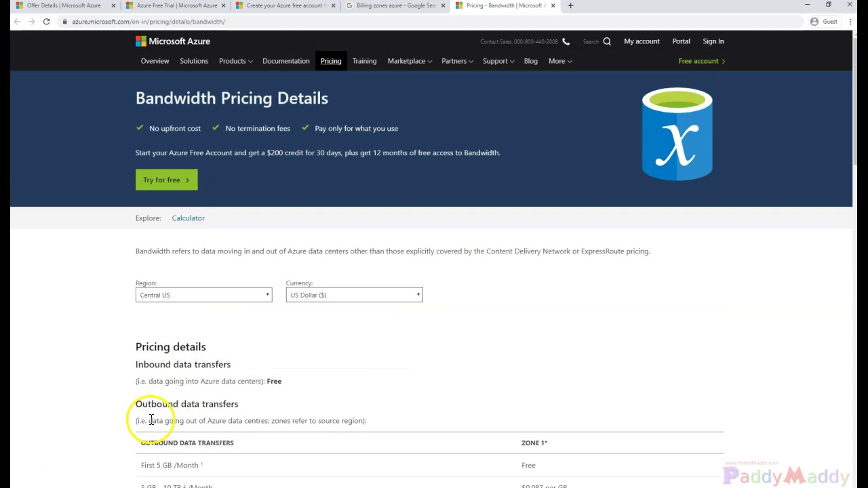The height and width of the screenshot is (488, 868).
Task: Click the Bandwidth Pricing Details heading
Action: click(x=232, y=98)
